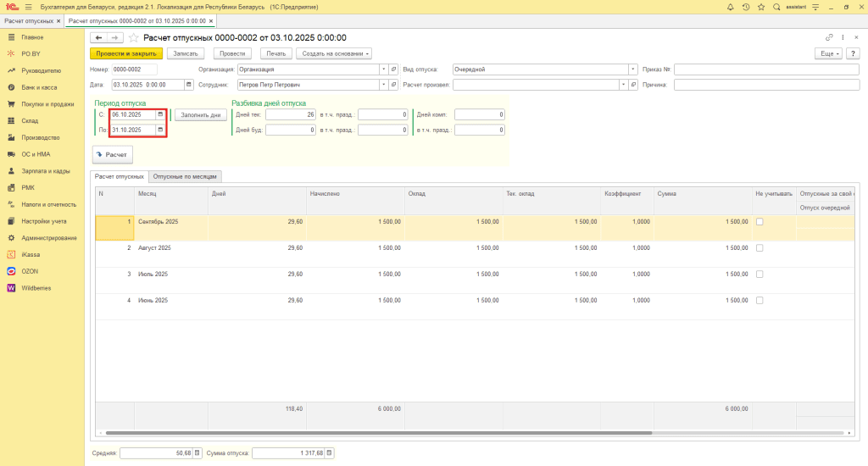Tick Не учитывать checkbox for Сентябрь 2025
The image size is (868, 466).
(x=759, y=221)
